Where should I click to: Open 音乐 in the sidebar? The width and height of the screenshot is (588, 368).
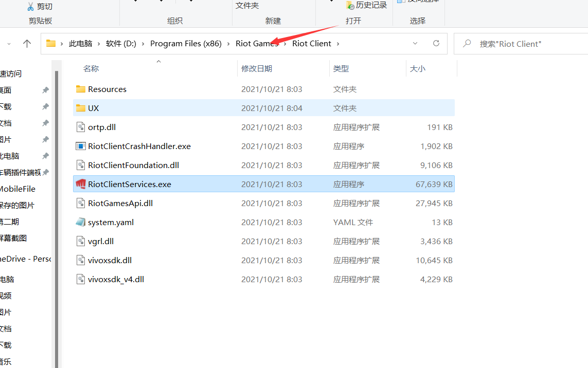coord(6,362)
